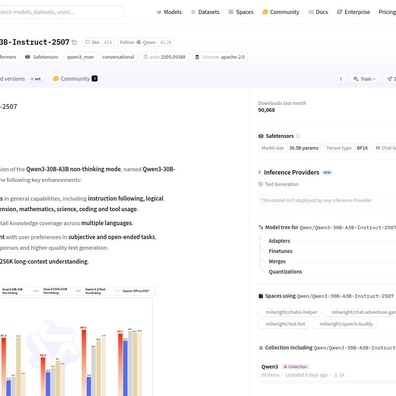Click the pink Collection badge

coord(295,367)
